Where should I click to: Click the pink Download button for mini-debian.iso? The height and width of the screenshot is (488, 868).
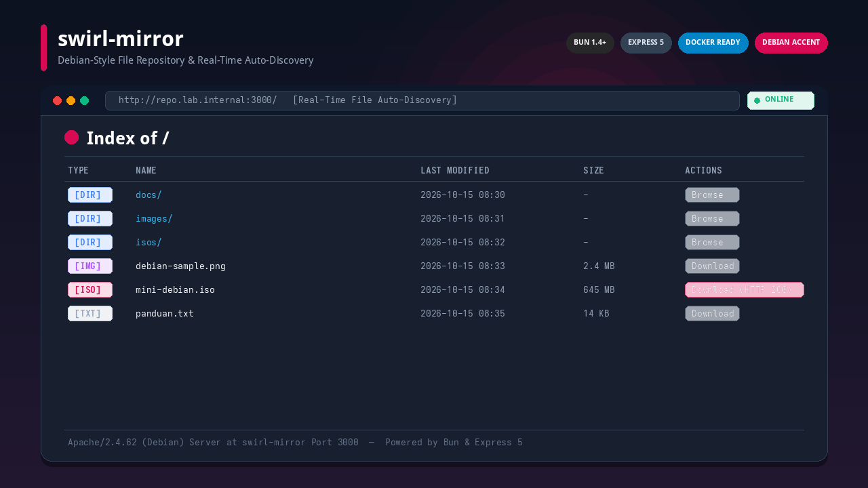[x=745, y=290]
